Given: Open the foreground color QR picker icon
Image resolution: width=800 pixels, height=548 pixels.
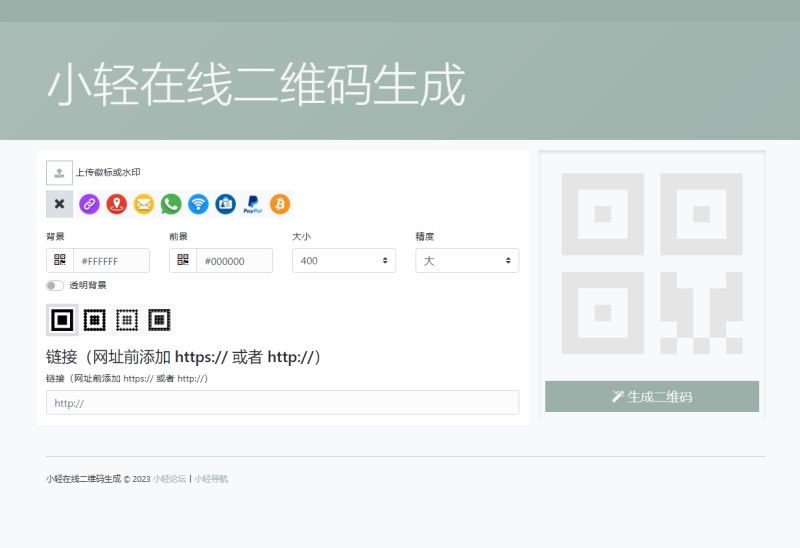Looking at the screenshot, I should [183, 260].
